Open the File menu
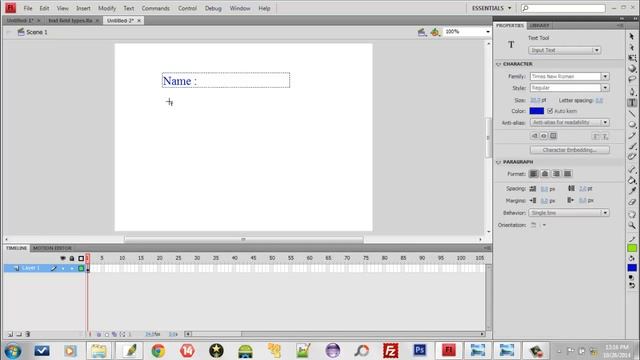 (28, 8)
